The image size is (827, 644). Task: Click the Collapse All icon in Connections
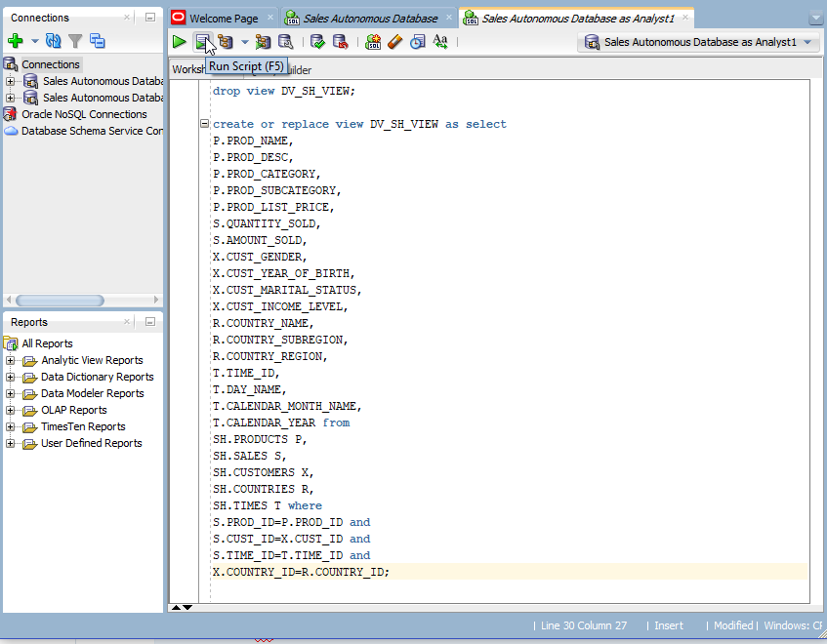pos(97,41)
